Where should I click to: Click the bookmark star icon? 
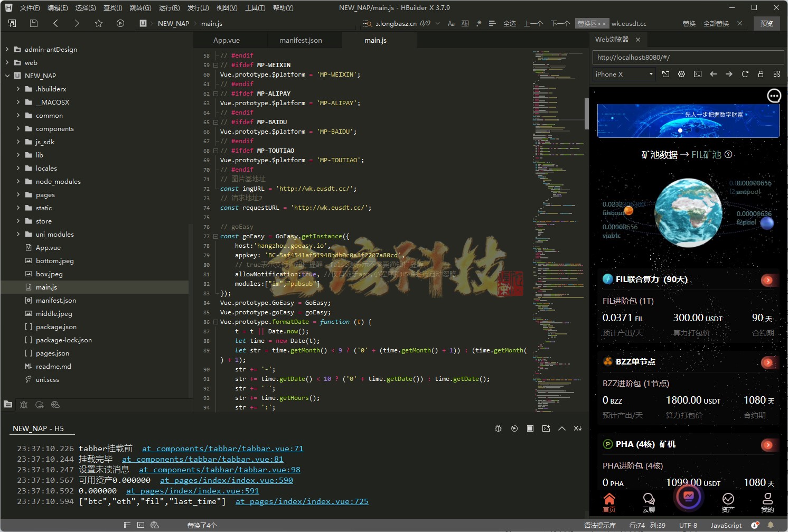(99, 23)
